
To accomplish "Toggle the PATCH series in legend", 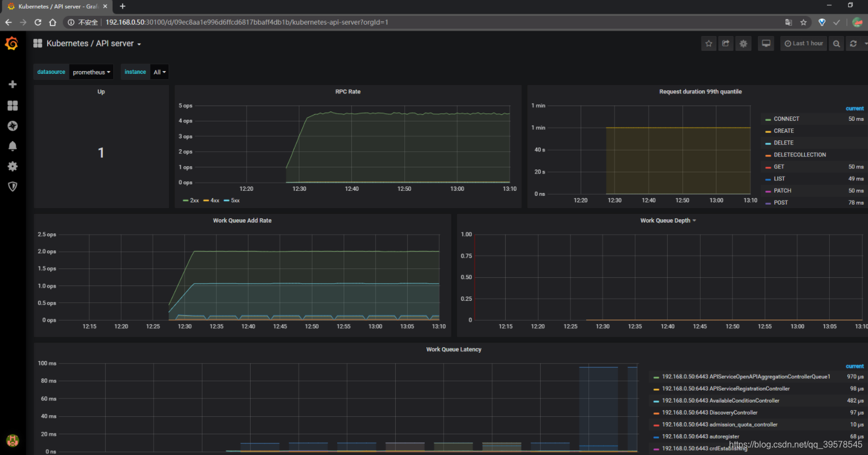I will click(x=783, y=191).
